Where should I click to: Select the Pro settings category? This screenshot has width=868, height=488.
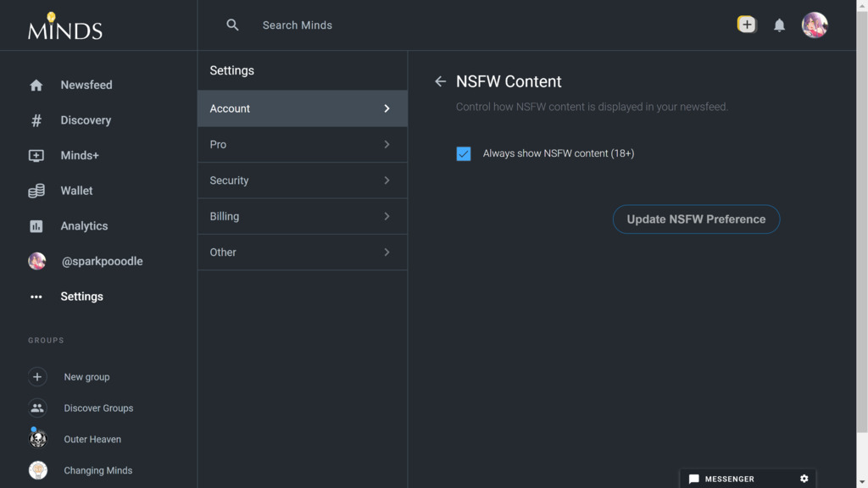[303, 144]
